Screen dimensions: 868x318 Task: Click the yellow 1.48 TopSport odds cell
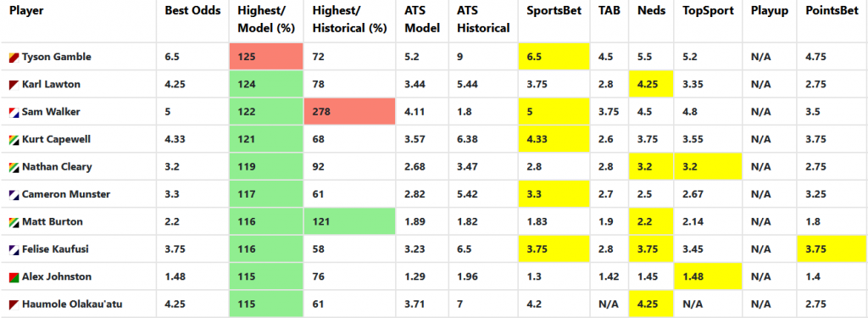click(x=708, y=276)
